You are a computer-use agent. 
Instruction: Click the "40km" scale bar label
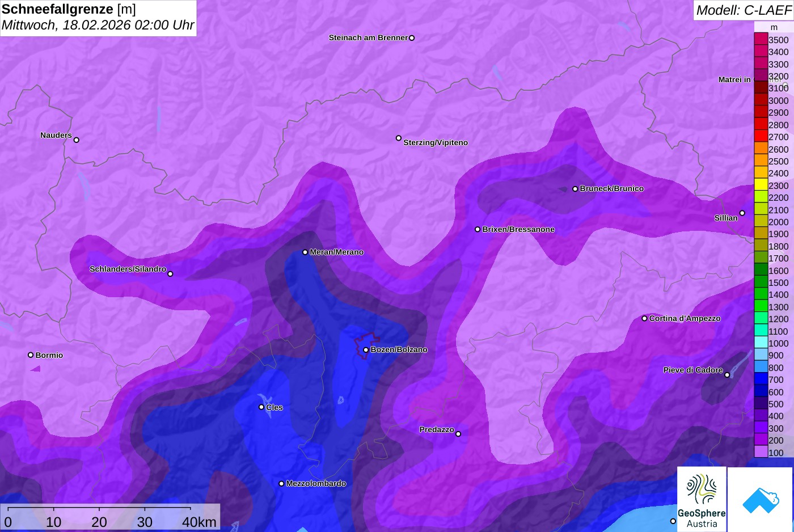point(199,522)
